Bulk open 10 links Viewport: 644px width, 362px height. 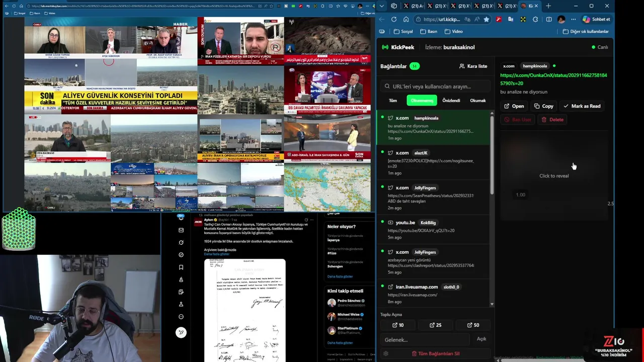[x=397, y=325]
